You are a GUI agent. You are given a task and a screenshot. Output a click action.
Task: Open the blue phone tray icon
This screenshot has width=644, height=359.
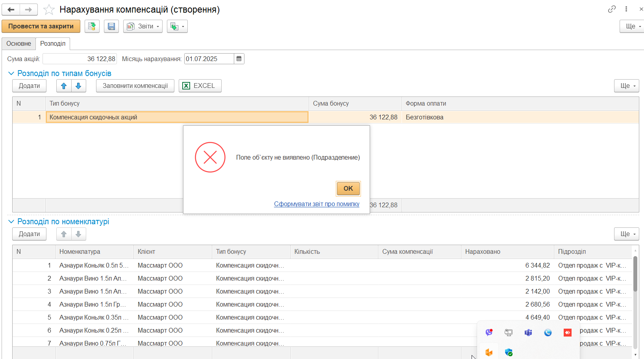548,333
